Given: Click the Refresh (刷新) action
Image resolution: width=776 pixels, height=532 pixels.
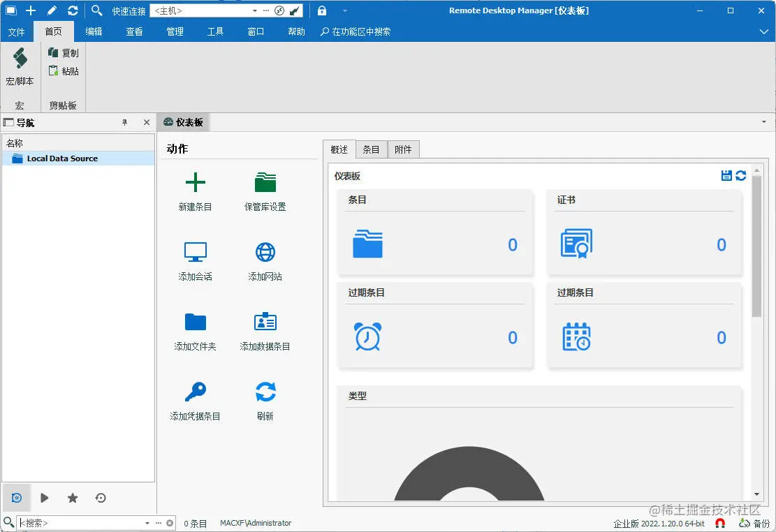Looking at the screenshot, I should 265,401.
